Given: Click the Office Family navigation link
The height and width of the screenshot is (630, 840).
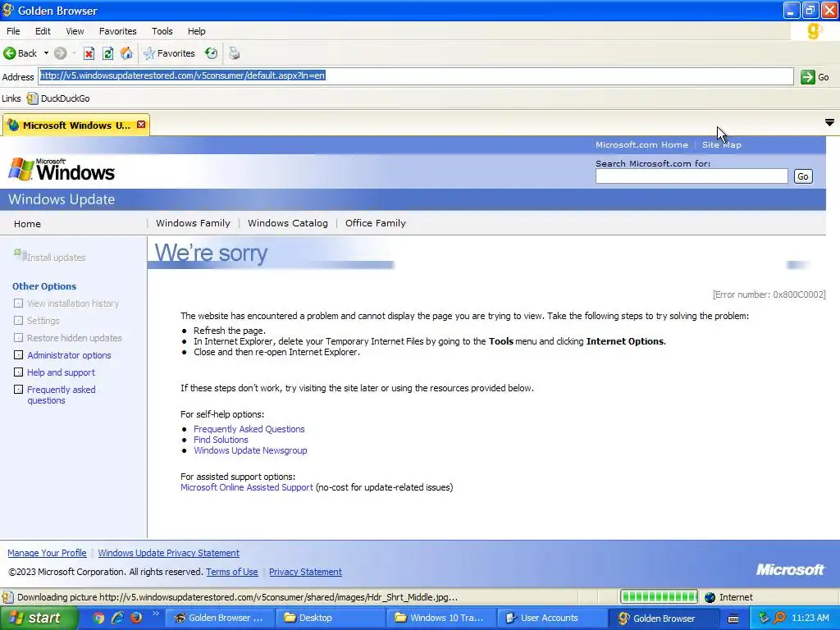Looking at the screenshot, I should click(376, 223).
